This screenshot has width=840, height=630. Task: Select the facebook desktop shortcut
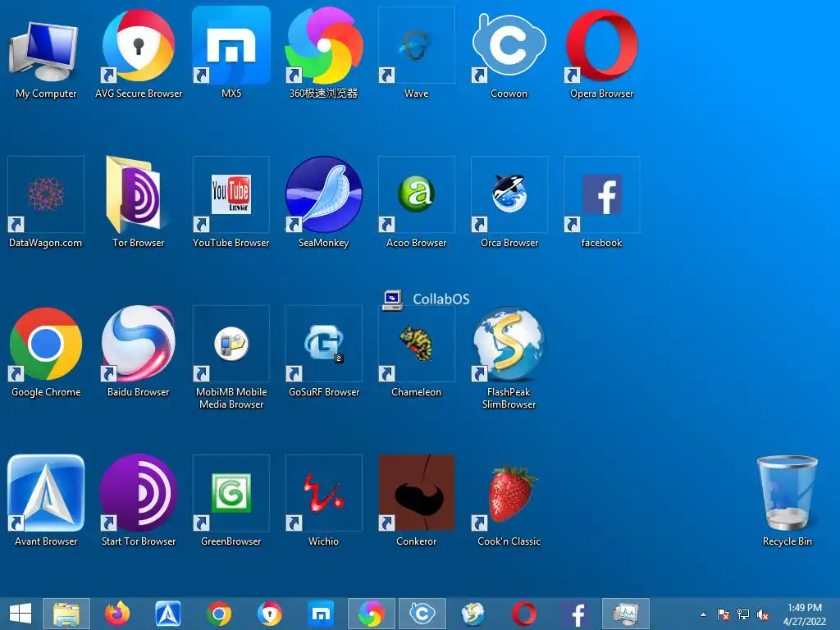[x=601, y=203]
